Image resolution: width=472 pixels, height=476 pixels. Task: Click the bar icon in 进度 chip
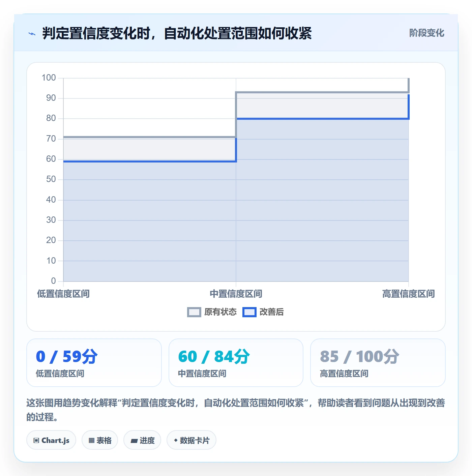(134, 441)
